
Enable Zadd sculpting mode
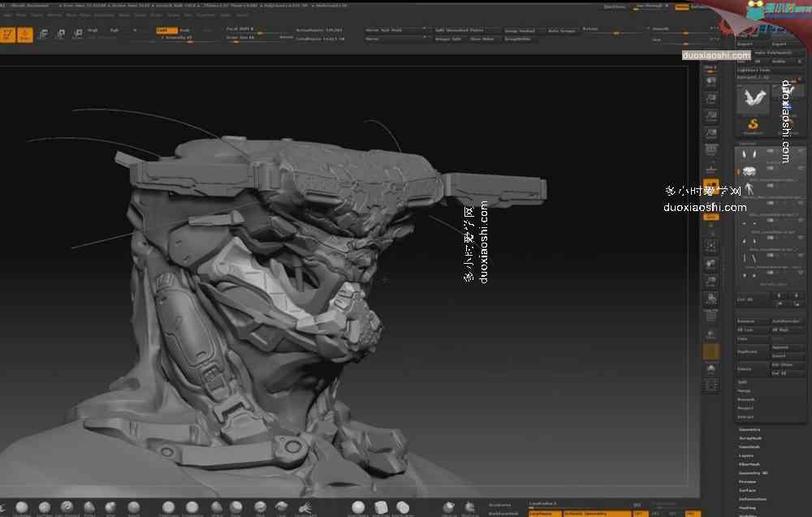point(166,31)
